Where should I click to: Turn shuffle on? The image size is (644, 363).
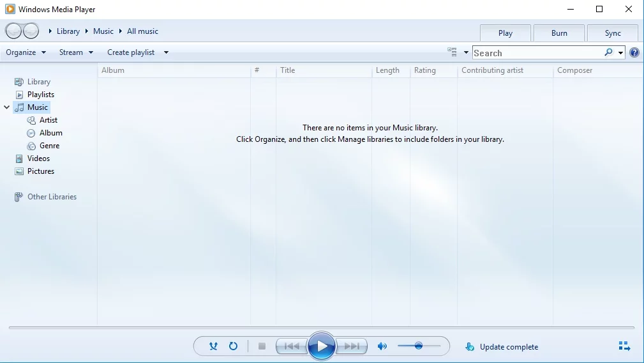pyautogui.click(x=214, y=346)
